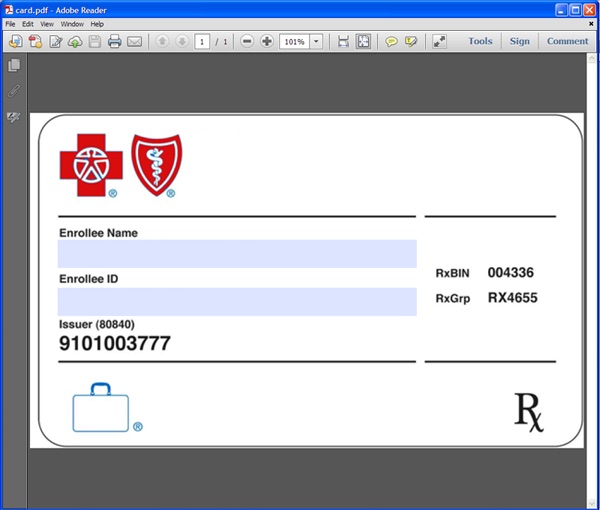Open the Help menu
The image size is (600, 510).
tap(97, 24)
